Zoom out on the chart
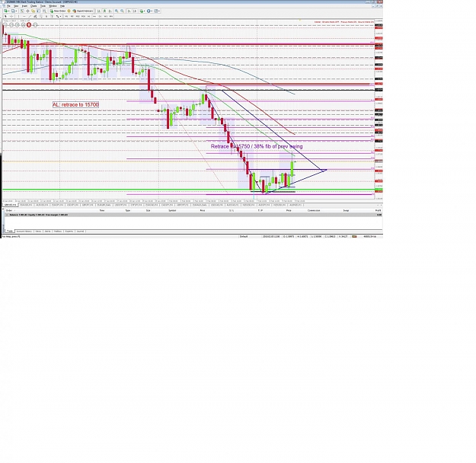476x463 pixels. click(123, 11)
